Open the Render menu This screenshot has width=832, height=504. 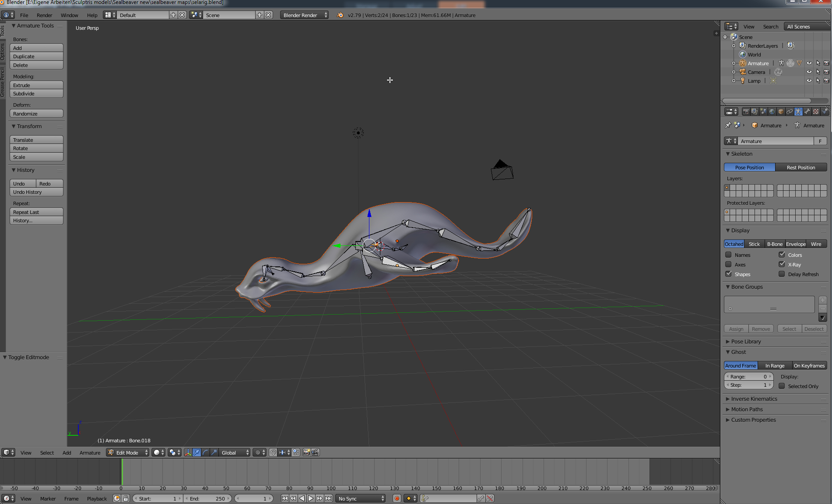point(44,15)
